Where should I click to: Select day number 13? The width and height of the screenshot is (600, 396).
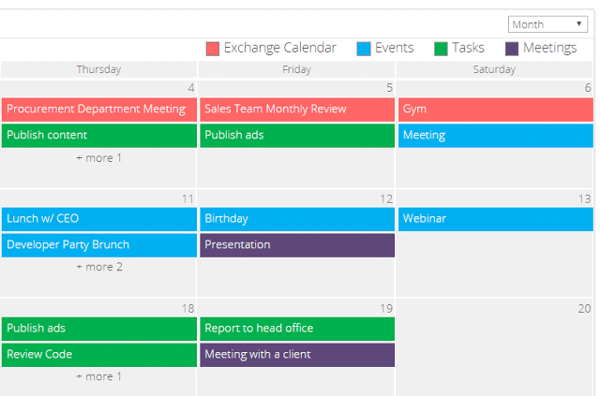[x=584, y=199]
